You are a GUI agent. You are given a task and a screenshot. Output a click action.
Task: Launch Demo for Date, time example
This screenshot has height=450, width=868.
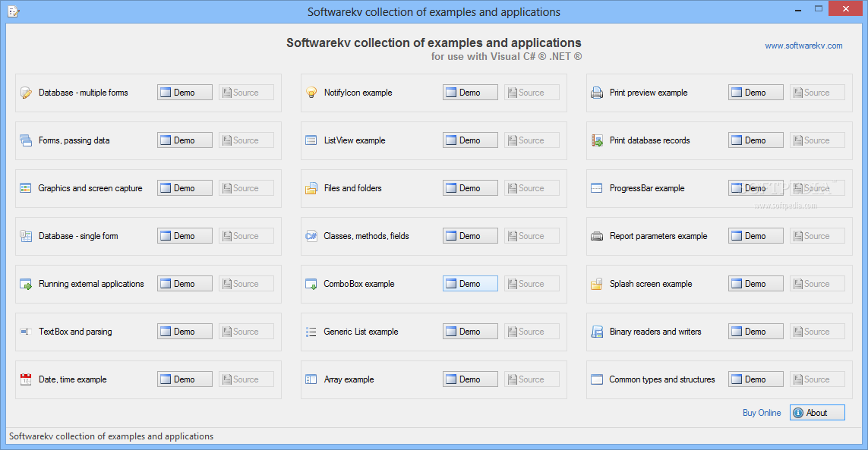click(x=185, y=379)
